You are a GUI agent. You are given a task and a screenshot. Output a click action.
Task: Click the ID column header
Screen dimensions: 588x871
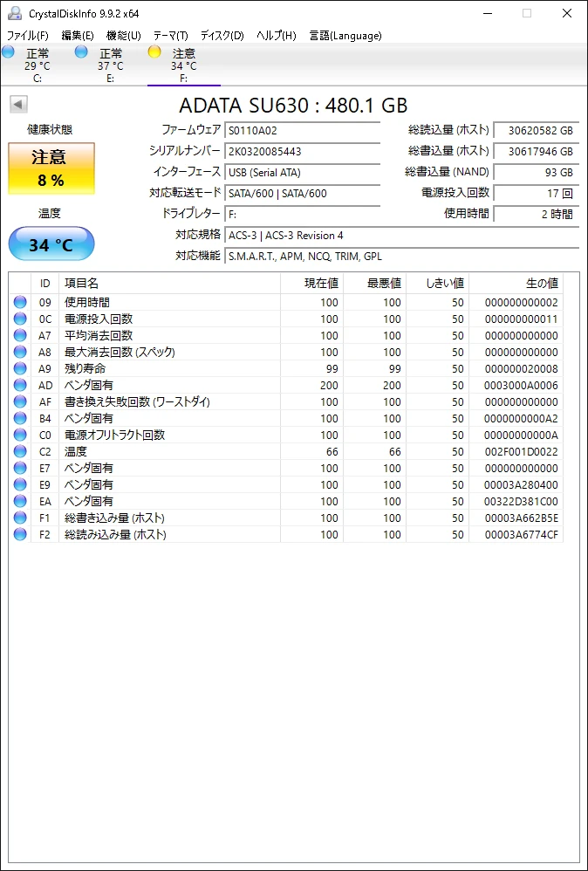tap(45, 284)
